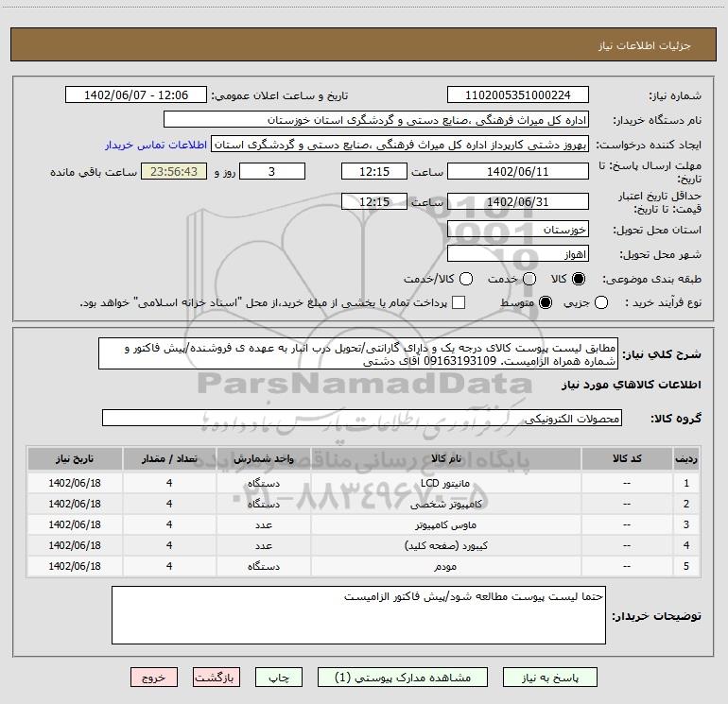Click the چاپ print button
This screenshot has width=728, height=704.
(x=279, y=678)
